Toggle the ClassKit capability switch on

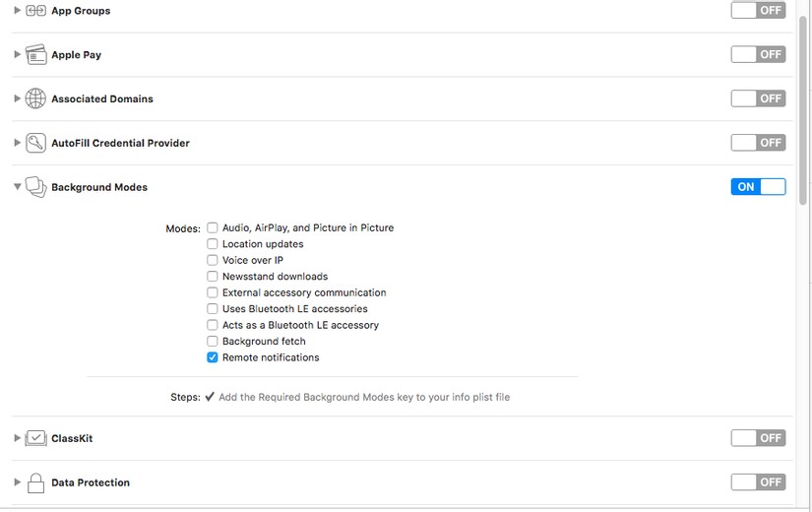pyautogui.click(x=758, y=438)
